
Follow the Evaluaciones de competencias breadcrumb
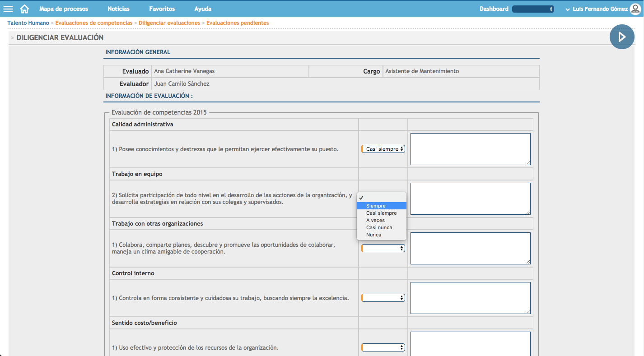(94, 23)
